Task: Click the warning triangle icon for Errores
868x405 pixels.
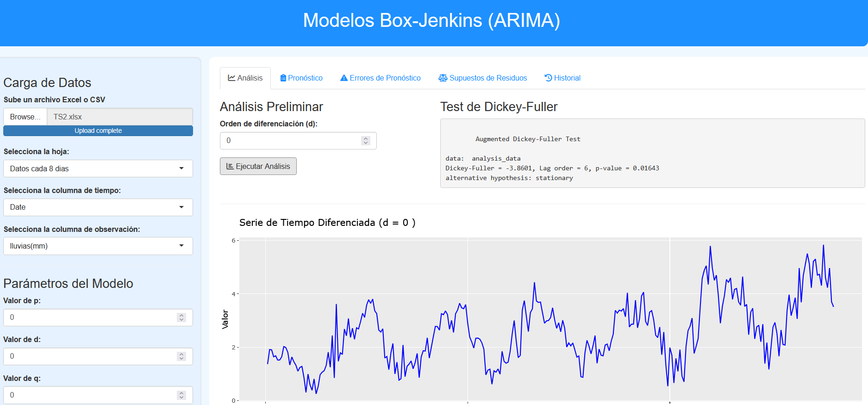Action: coord(344,78)
